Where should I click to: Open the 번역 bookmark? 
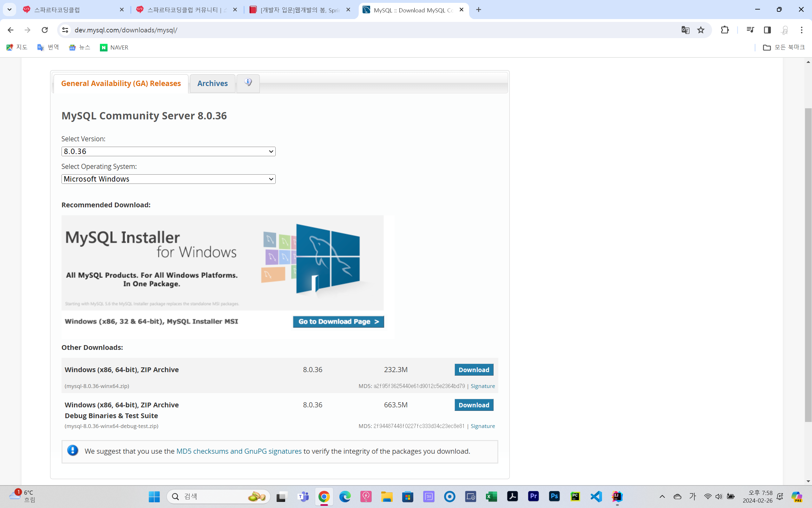point(48,47)
